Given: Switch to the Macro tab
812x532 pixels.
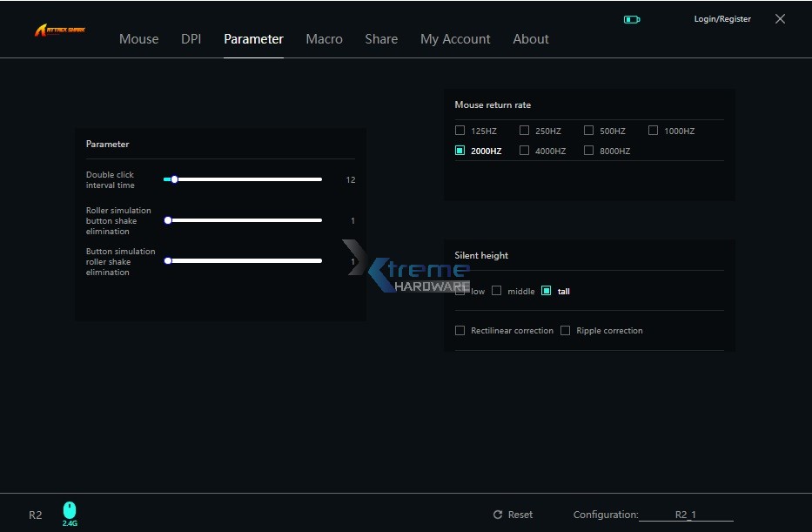Looking at the screenshot, I should [324, 38].
